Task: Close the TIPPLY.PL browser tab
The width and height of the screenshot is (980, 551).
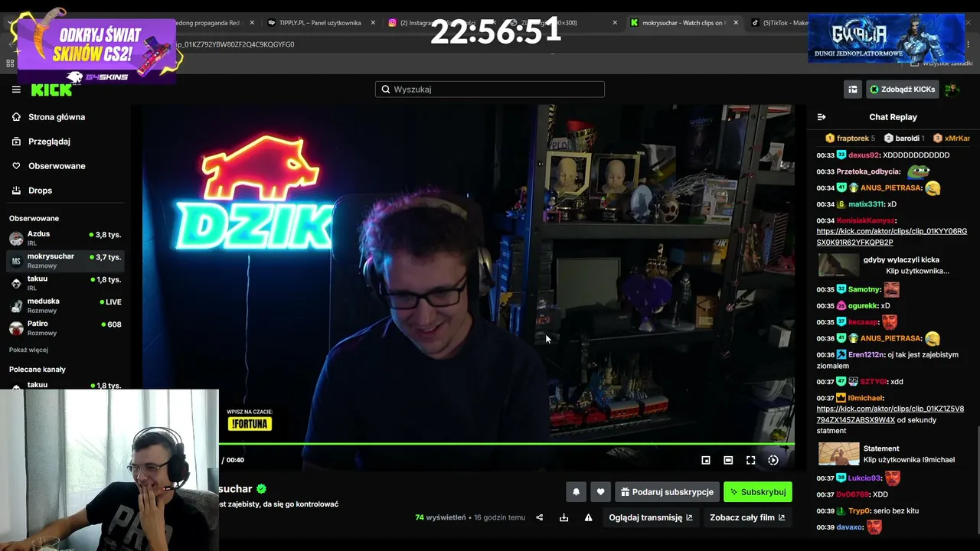Action: click(374, 23)
